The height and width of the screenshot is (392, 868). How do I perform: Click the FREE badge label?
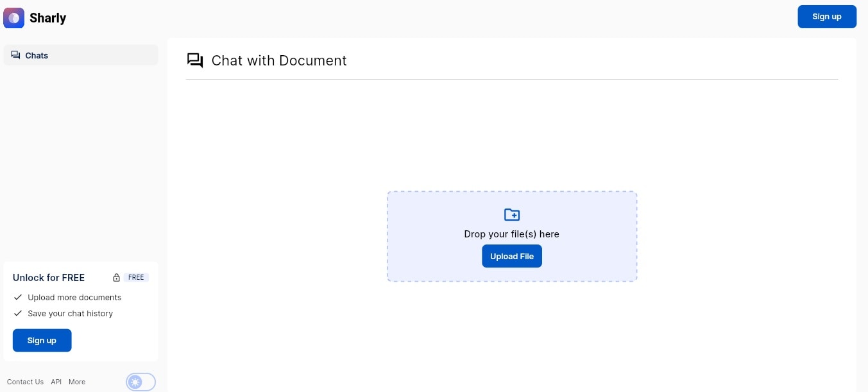[x=136, y=278]
